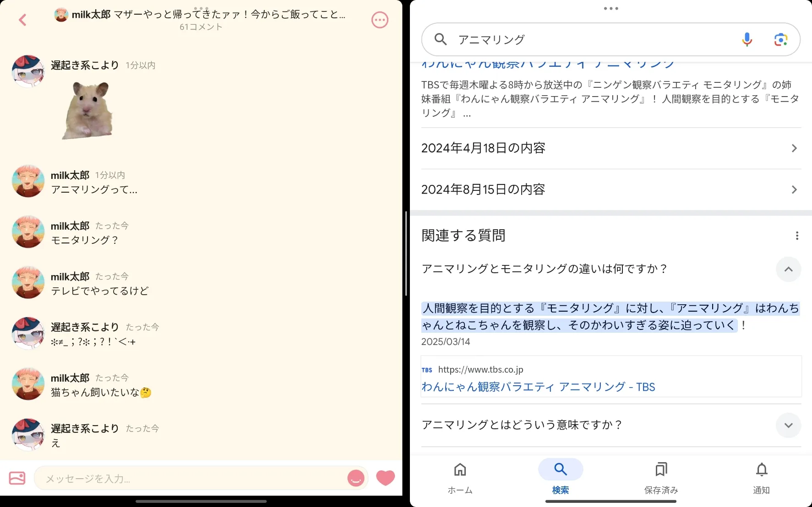
Task: Select the 検索 tab in bottom bar
Action: point(560,478)
